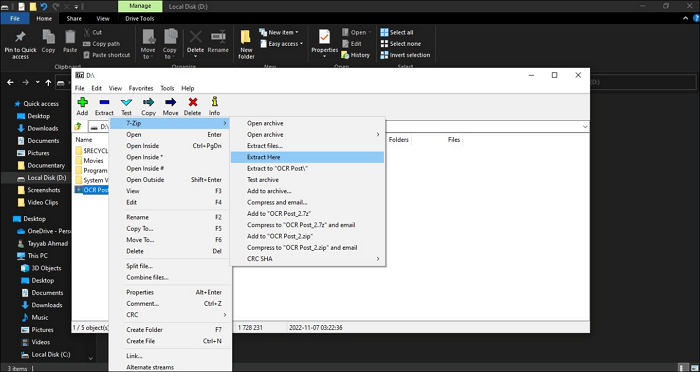Click the Select all ribbon option
This screenshot has height=372, width=700.
tap(396, 33)
